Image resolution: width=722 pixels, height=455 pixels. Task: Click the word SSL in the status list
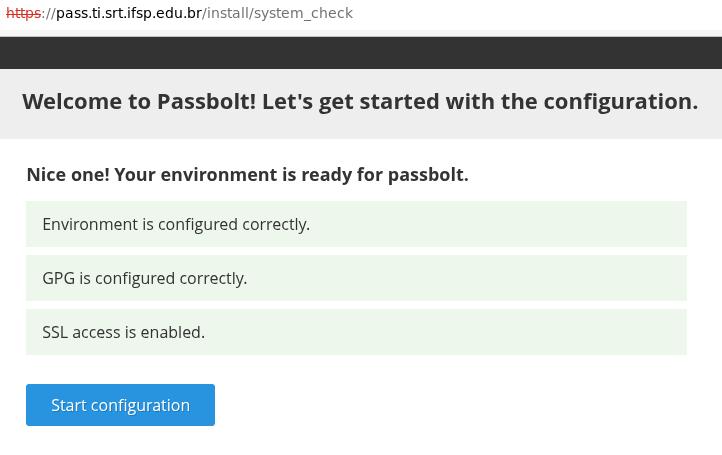click(55, 332)
